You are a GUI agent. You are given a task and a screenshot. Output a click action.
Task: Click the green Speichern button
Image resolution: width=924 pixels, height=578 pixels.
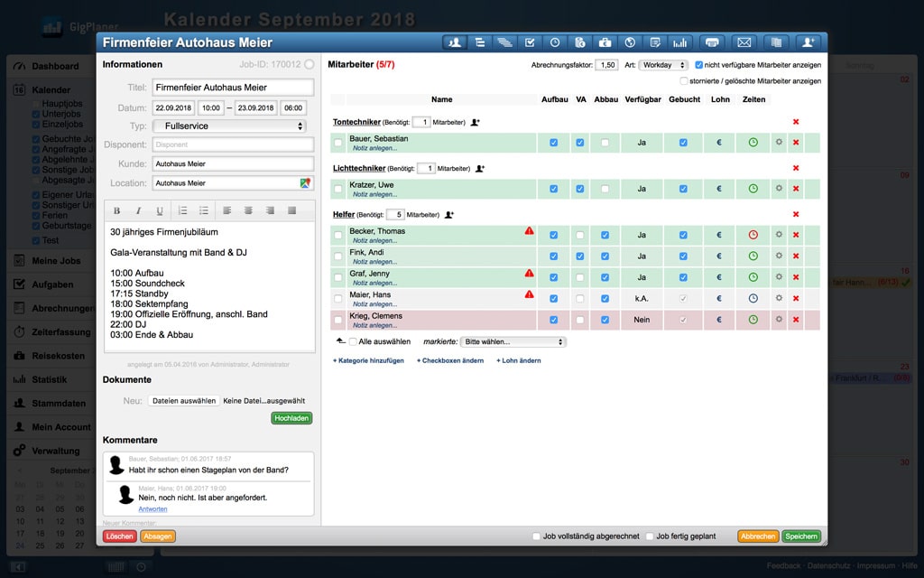pos(800,536)
